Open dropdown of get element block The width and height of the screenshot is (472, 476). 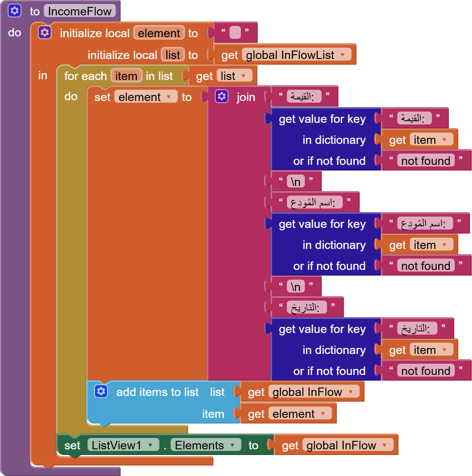click(323, 414)
